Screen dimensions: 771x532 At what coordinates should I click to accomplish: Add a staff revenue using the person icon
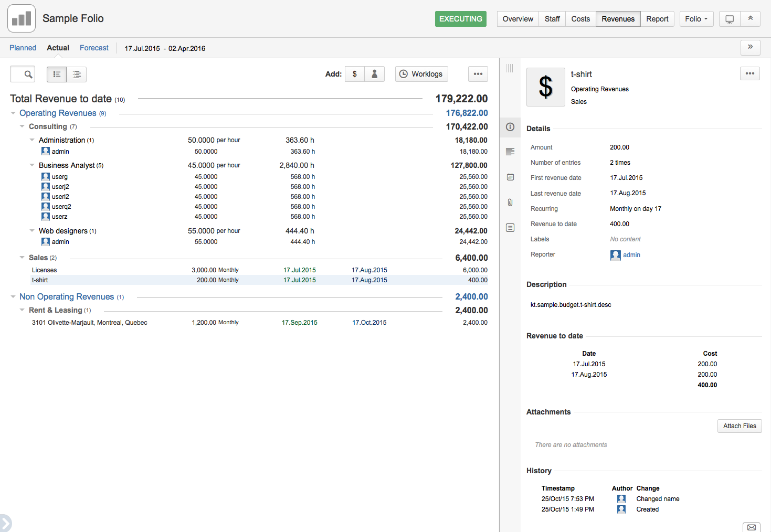click(x=374, y=73)
